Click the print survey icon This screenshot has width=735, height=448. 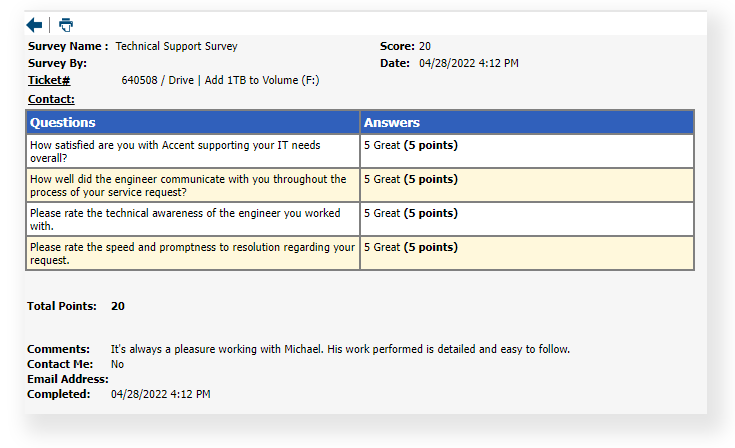tap(66, 24)
